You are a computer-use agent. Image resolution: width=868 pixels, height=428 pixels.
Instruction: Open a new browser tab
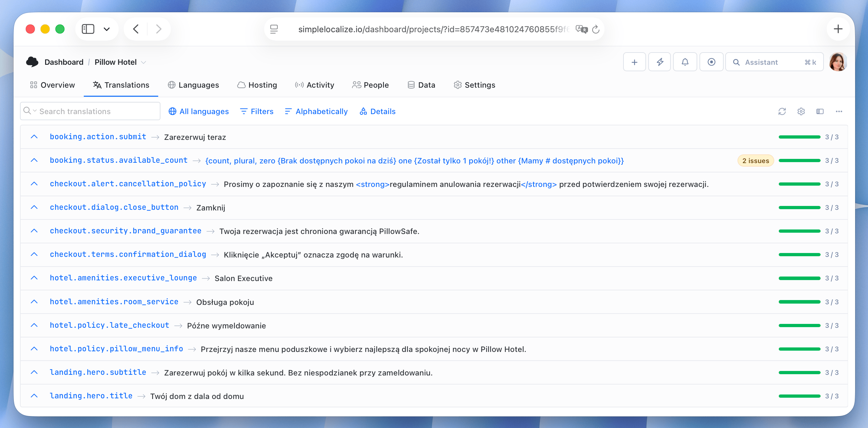pyautogui.click(x=838, y=29)
